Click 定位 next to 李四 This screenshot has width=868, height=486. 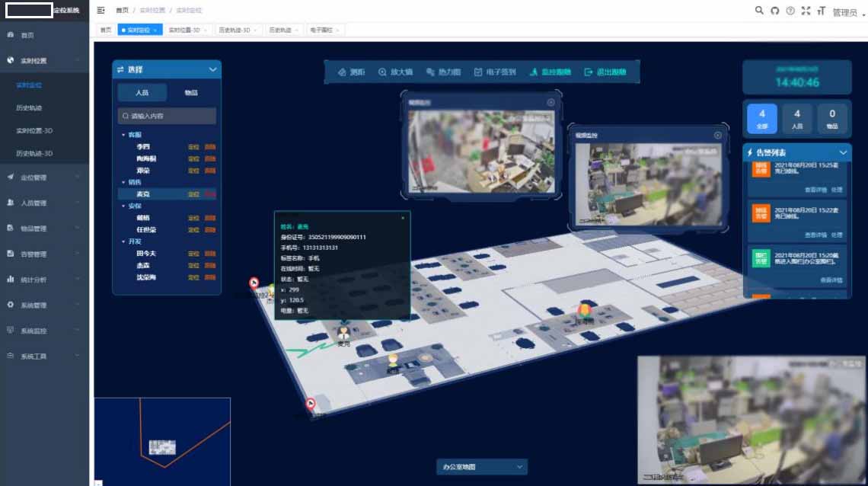[193, 147]
